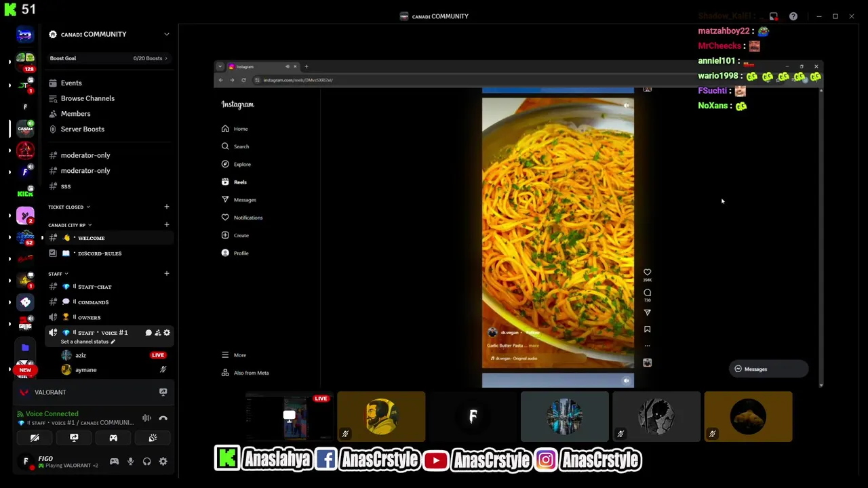Screen dimensions: 868x488
Task: Open the floating Instagram Messages button
Action: (768, 369)
